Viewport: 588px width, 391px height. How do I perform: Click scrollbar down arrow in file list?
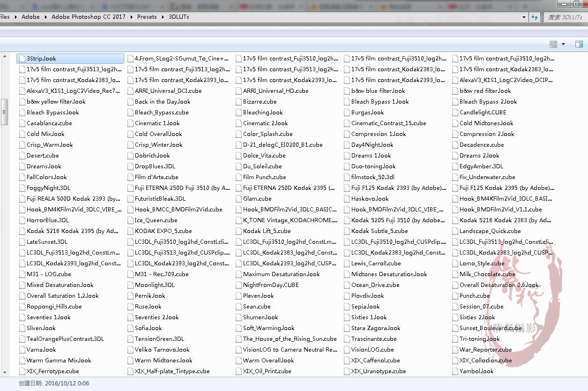coord(5,373)
